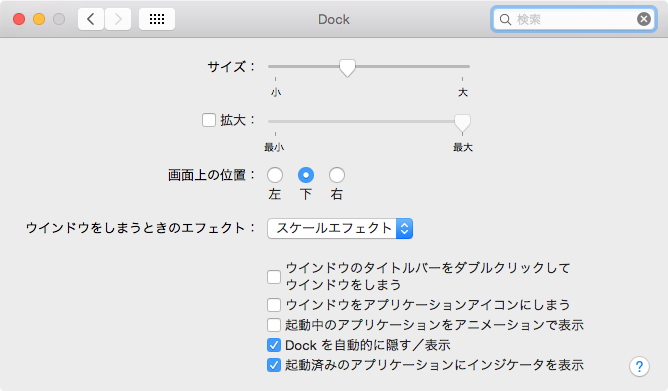Click the サイズ slider thumb
This screenshot has width=668, height=391.
pos(347,68)
